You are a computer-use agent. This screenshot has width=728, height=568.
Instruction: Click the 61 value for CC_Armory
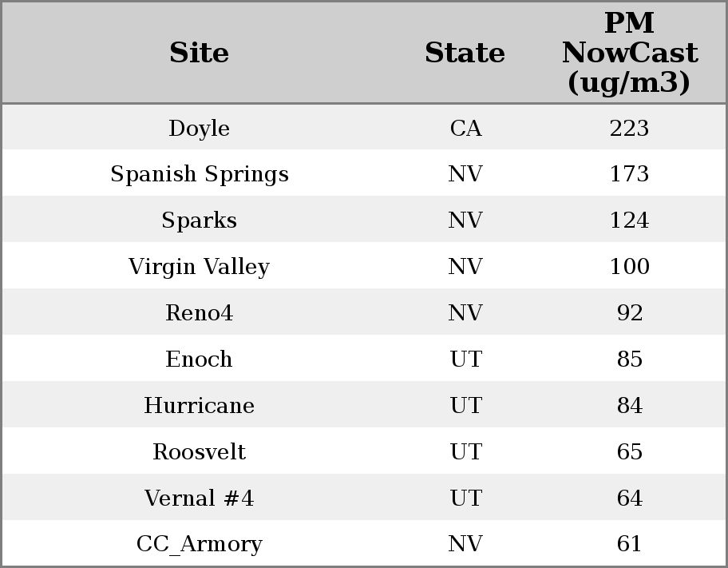[x=629, y=544]
